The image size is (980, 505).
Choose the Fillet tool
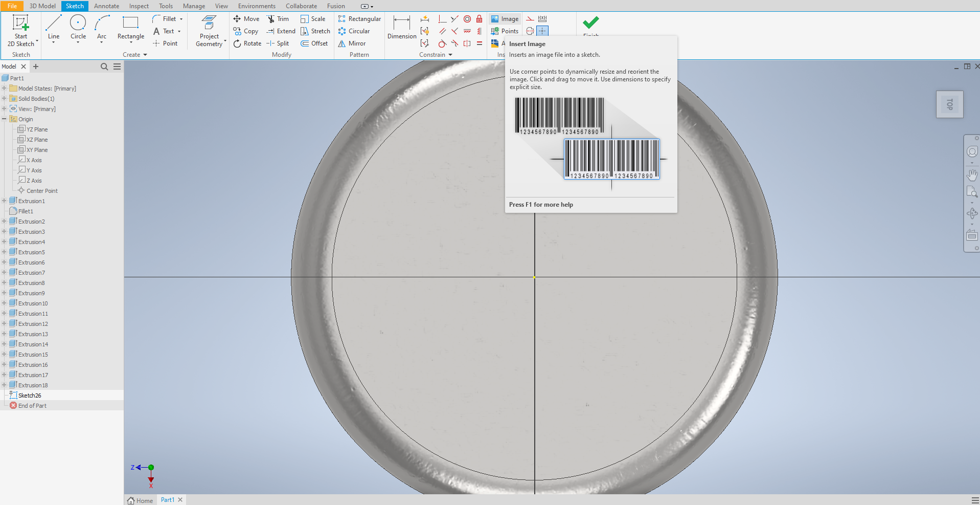tap(165, 19)
